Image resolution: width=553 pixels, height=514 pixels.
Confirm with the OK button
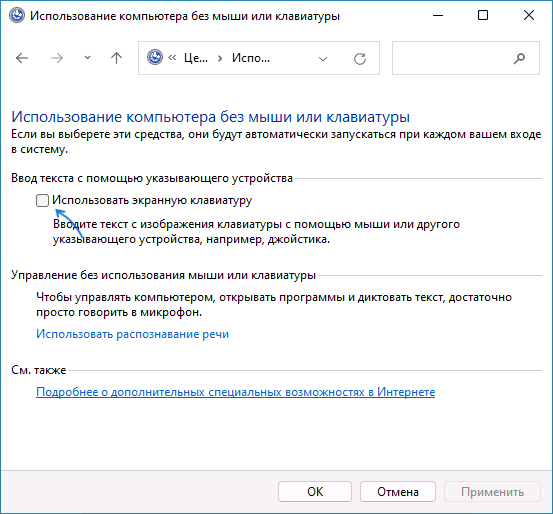coord(315,492)
